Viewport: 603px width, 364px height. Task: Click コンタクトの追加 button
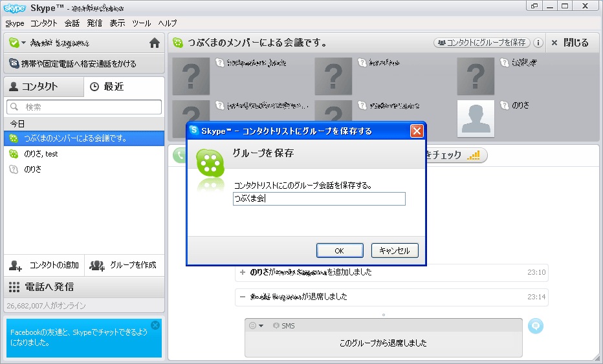(44, 265)
